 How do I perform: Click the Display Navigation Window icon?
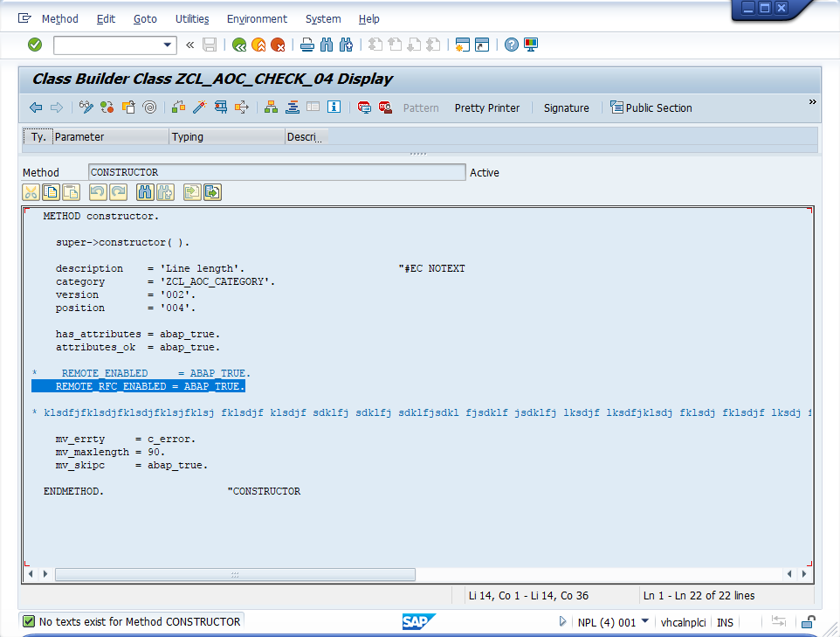coord(292,107)
